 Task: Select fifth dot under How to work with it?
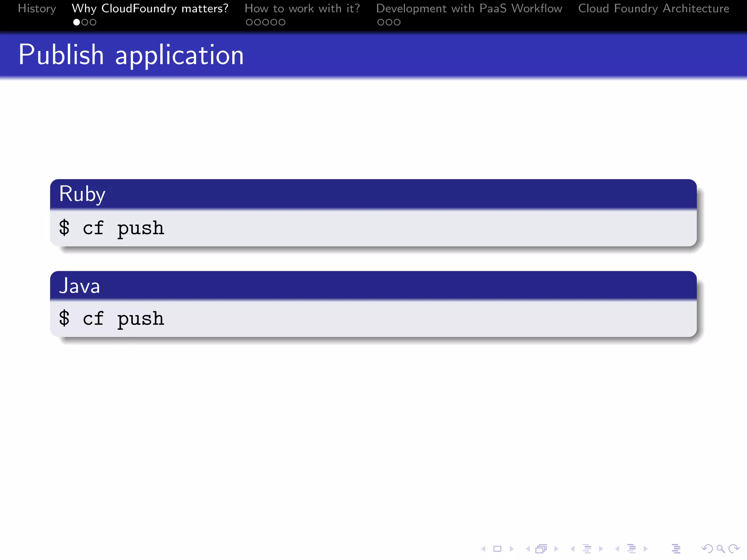(x=282, y=22)
